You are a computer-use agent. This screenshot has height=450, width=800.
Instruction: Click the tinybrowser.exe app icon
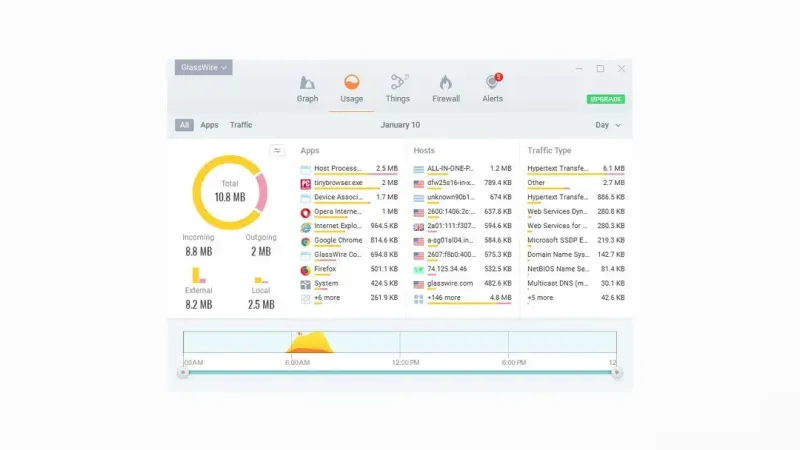pyautogui.click(x=306, y=184)
